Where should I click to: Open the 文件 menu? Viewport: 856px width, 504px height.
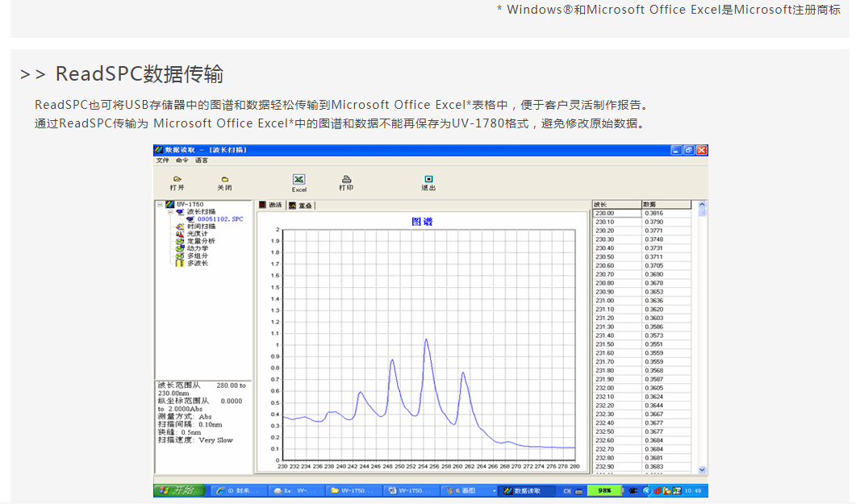point(163,160)
